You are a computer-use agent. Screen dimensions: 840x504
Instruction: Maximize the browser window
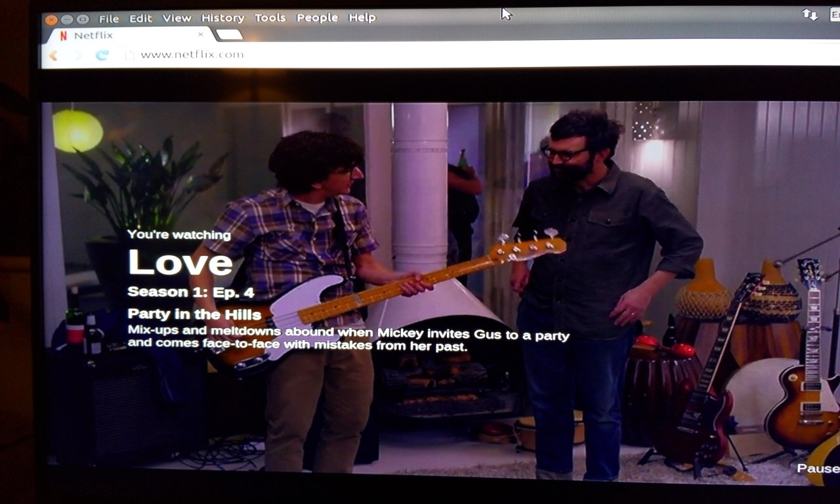pos(83,20)
